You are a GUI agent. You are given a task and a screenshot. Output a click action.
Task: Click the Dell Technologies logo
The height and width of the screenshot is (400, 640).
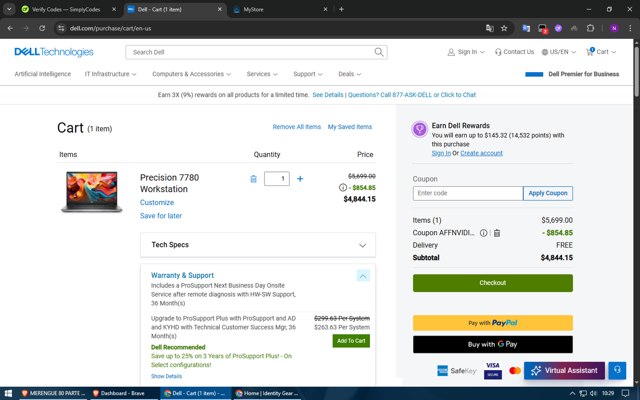54,52
